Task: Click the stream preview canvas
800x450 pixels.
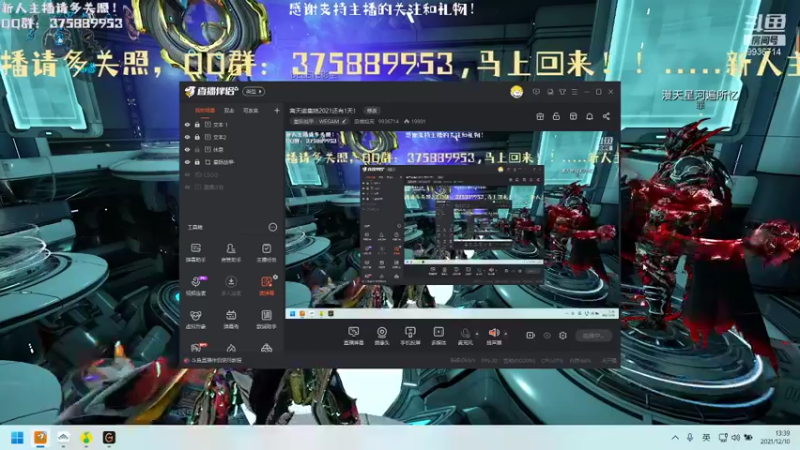Action: pos(452,225)
